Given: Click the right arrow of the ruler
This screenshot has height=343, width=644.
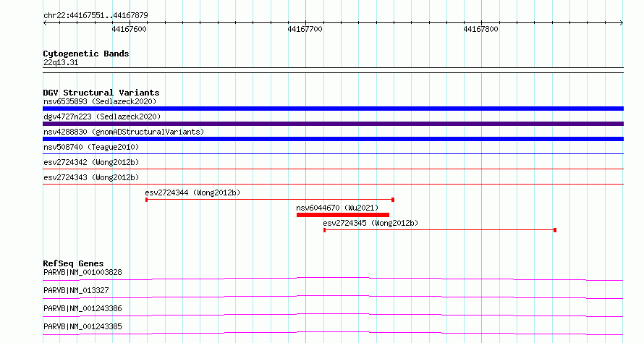Looking at the screenshot, I should (x=622, y=22).
